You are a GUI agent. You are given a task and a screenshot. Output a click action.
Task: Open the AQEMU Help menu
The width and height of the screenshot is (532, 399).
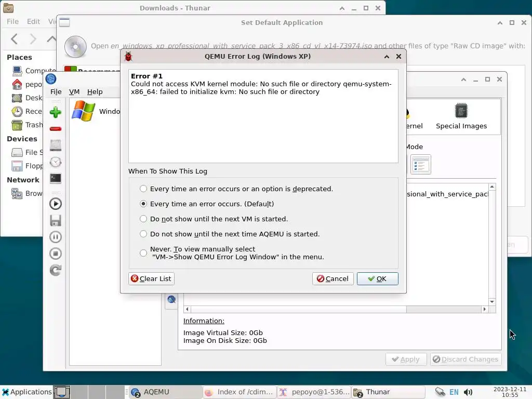95,91
